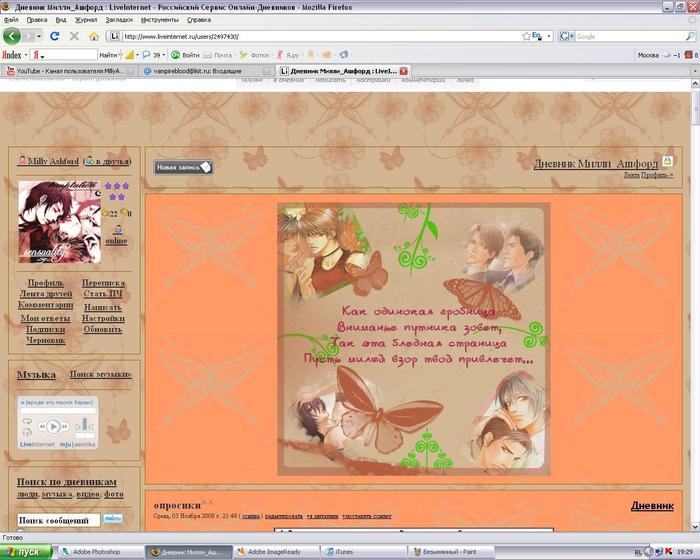This screenshot has width=700, height=560.
Task: Click the music widget track progress bar
Action: pyautogui.click(x=58, y=410)
